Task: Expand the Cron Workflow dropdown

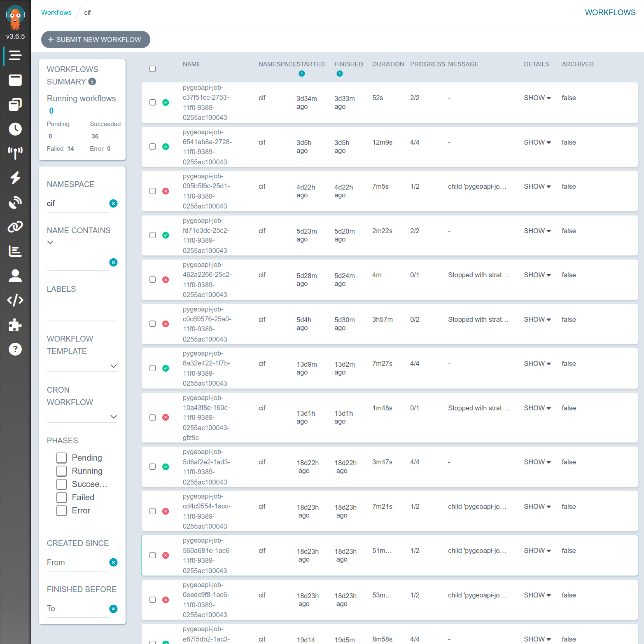Action: pyautogui.click(x=114, y=417)
